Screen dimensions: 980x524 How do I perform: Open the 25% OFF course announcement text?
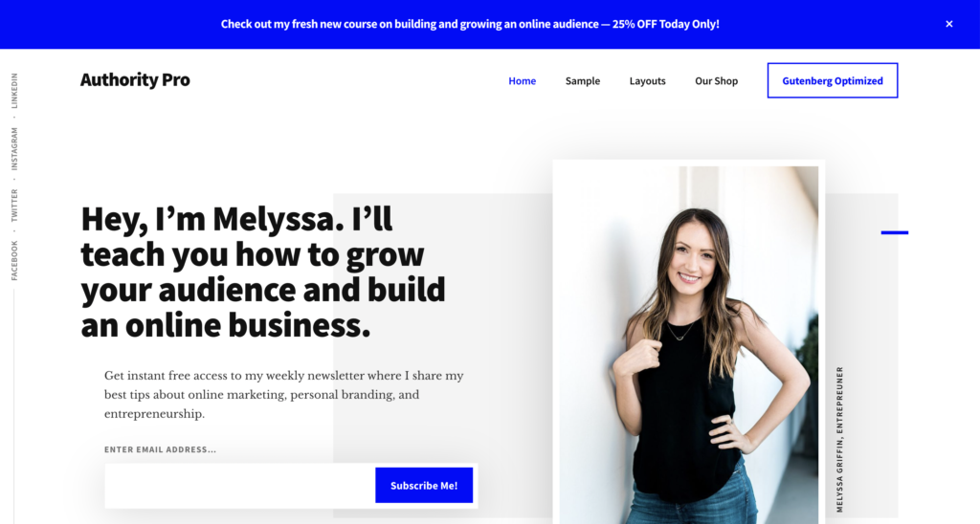coord(470,24)
